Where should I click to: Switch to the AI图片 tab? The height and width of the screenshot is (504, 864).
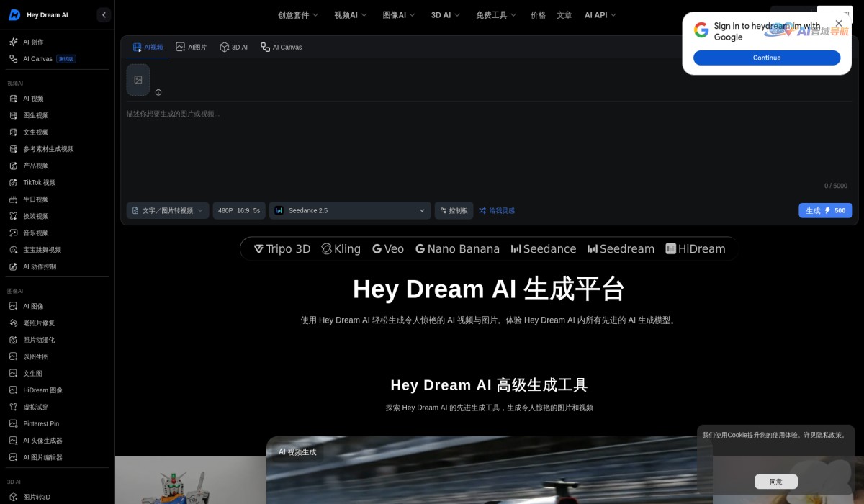click(x=191, y=48)
